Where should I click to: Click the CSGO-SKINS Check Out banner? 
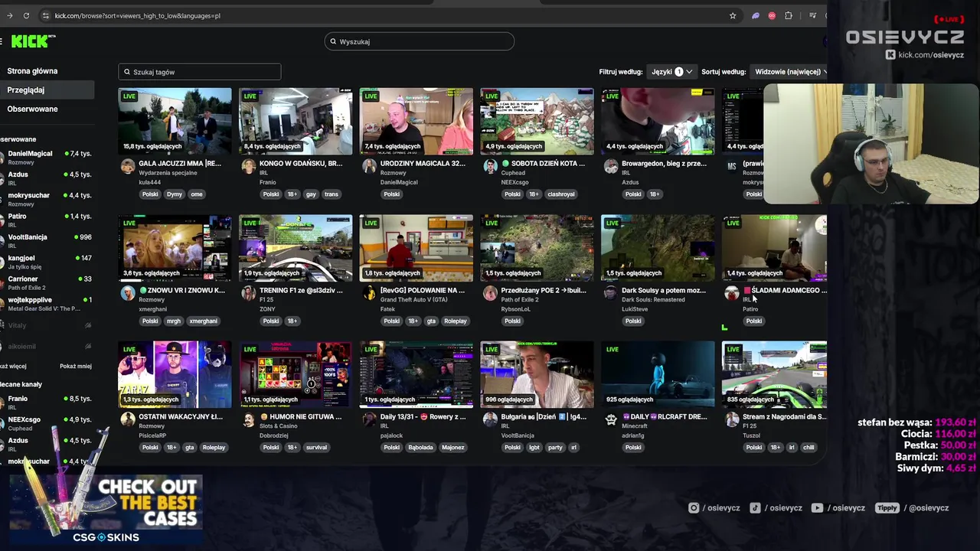tap(106, 510)
